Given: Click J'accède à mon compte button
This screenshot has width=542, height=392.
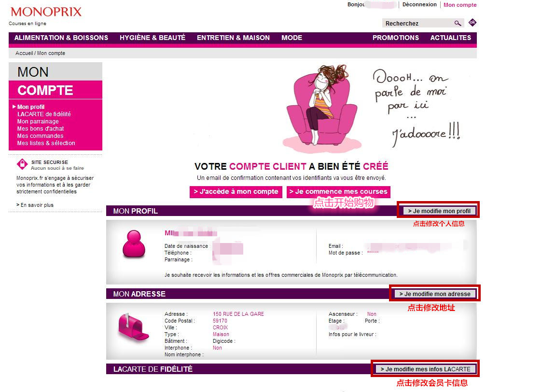Looking at the screenshot, I should point(236,192).
